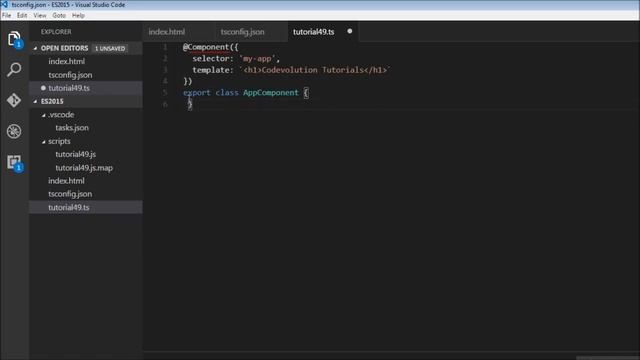This screenshot has width=640, height=360.
Task: Click the AppComponent class name
Action: [x=271, y=93]
